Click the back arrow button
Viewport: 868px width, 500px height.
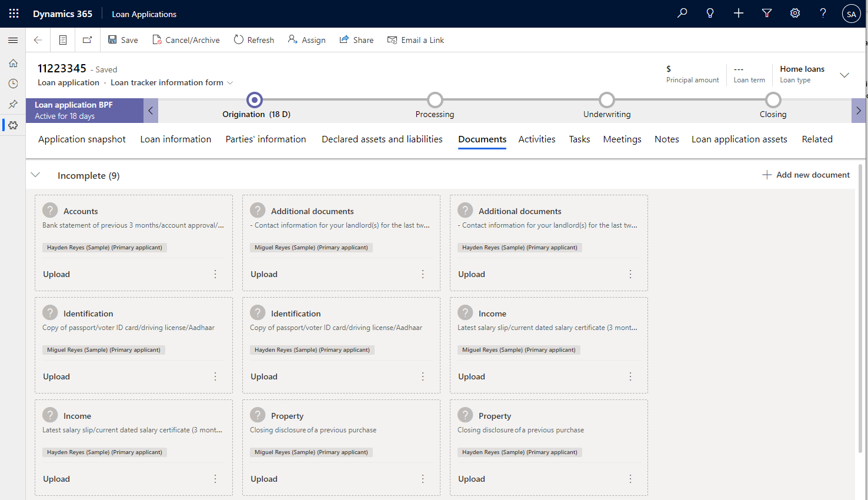pos(38,40)
